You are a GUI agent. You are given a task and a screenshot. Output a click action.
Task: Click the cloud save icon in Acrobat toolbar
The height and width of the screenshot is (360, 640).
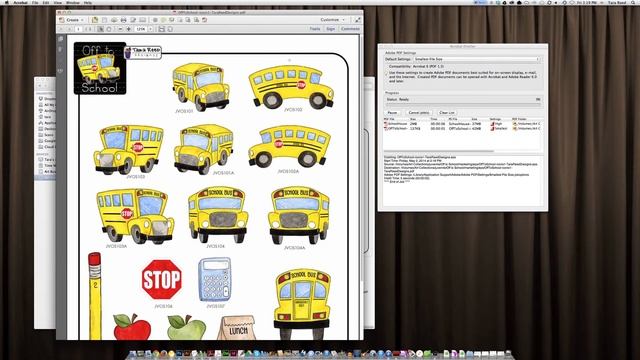click(x=114, y=20)
